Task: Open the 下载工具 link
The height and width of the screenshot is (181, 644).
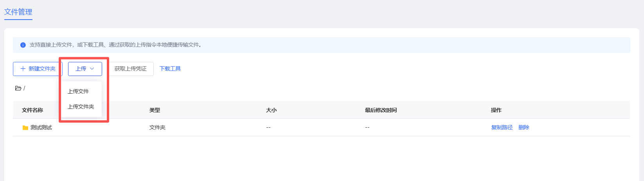Action: click(170, 69)
